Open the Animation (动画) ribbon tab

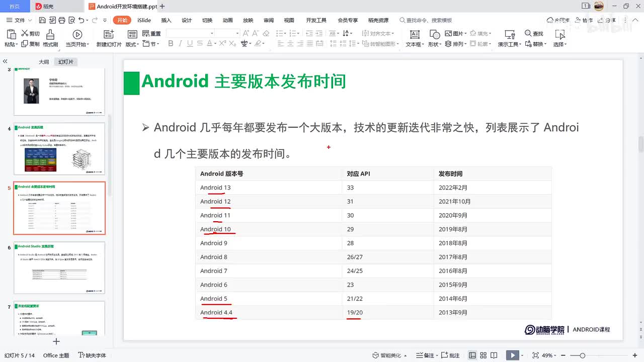coord(227,20)
